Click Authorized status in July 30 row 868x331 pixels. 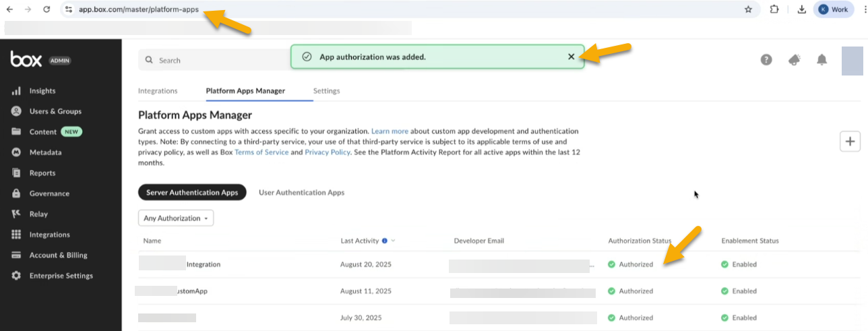631,318
